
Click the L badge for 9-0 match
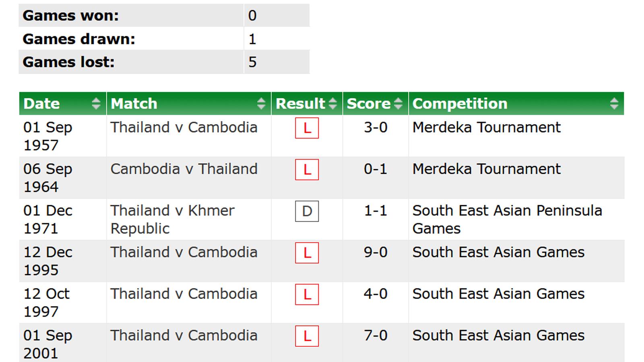307,253
